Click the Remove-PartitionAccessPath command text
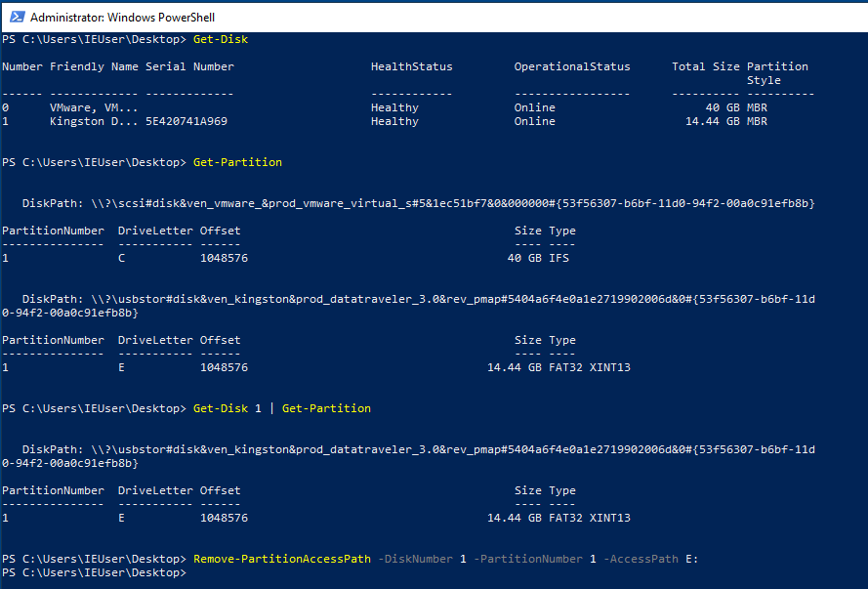 (x=282, y=559)
